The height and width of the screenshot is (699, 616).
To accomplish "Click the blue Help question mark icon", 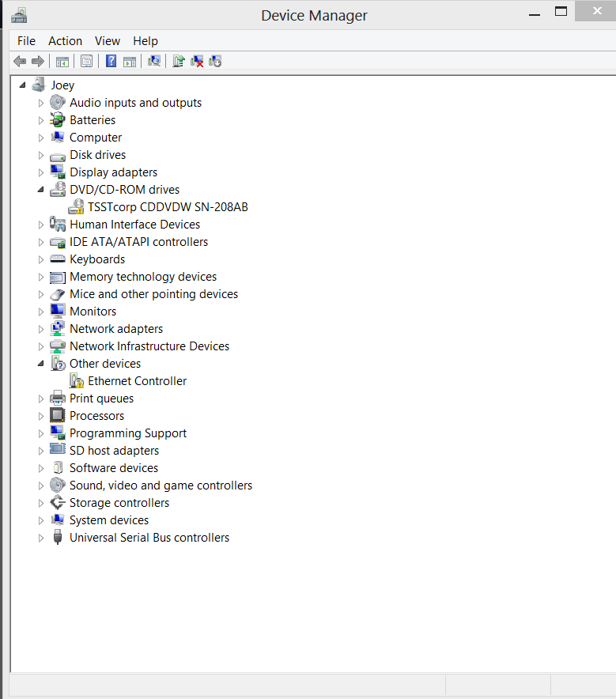I will click(111, 61).
